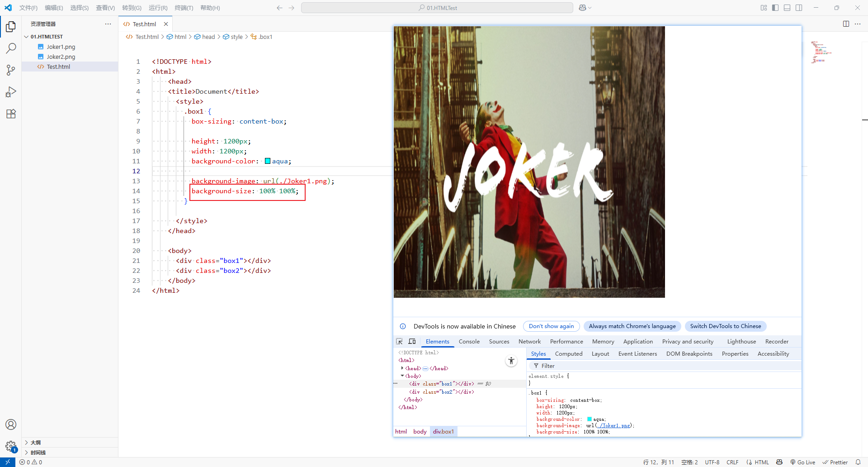Open the Source Control view

11,70
